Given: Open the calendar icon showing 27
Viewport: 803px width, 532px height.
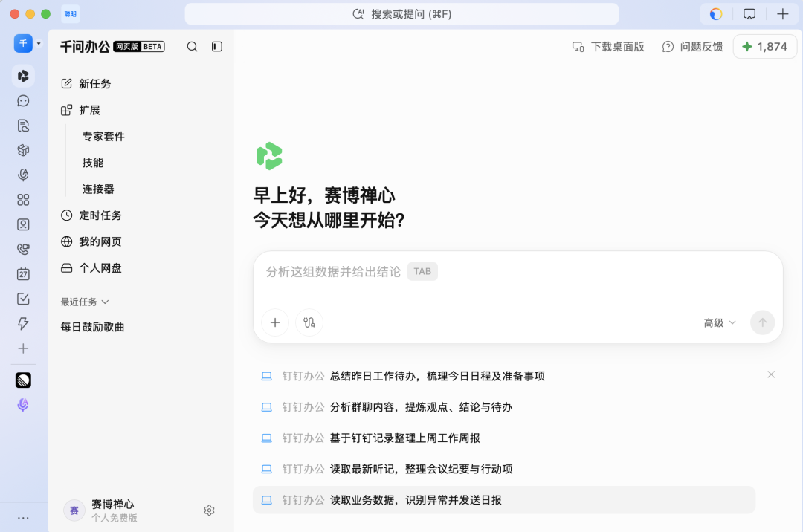Looking at the screenshot, I should [x=23, y=274].
